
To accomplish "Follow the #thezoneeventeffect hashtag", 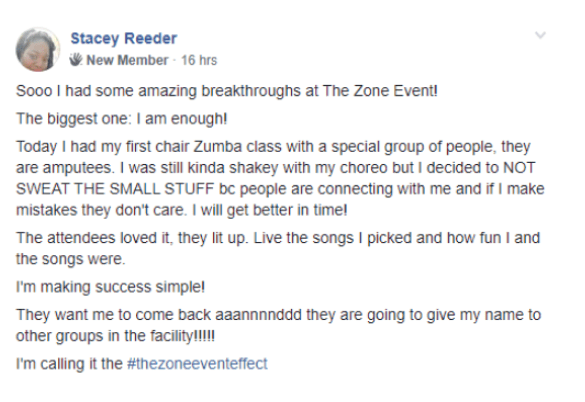I will pyautogui.click(x=197, y=364).
